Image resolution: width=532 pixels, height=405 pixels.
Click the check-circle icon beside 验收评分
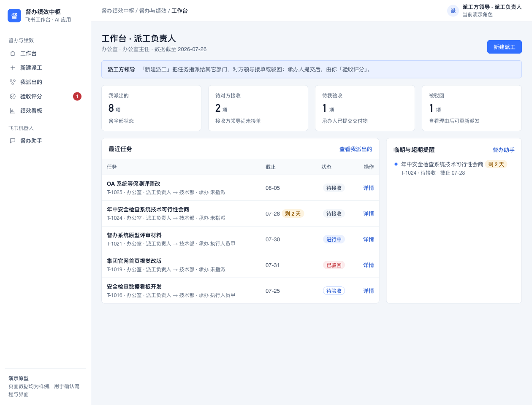click(x=13, y=97)
